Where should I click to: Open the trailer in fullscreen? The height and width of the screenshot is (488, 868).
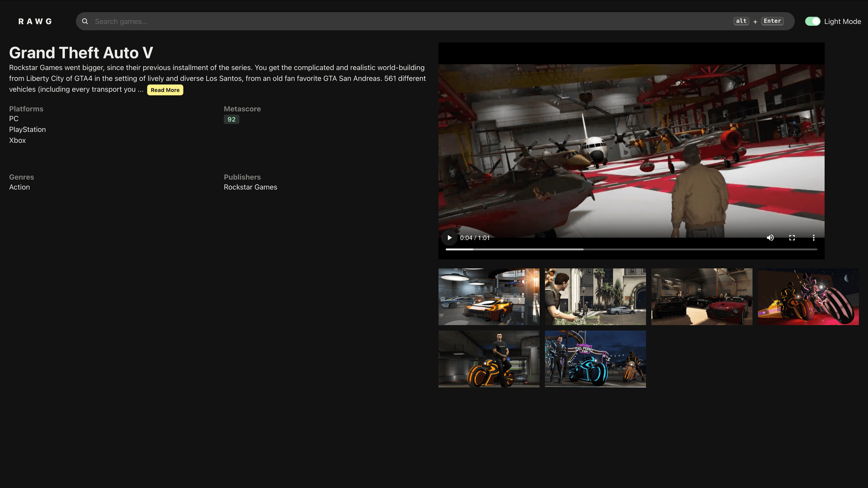792,238
